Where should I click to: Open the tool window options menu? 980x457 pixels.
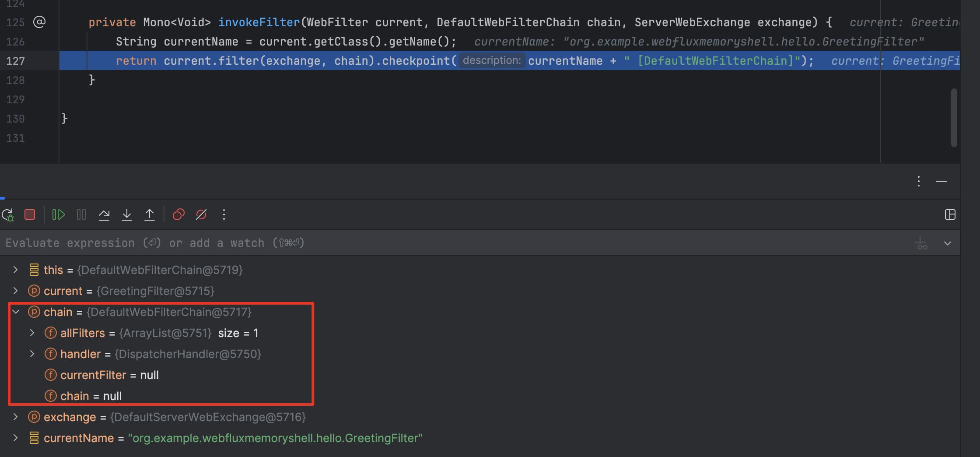[x=919, y=181]
